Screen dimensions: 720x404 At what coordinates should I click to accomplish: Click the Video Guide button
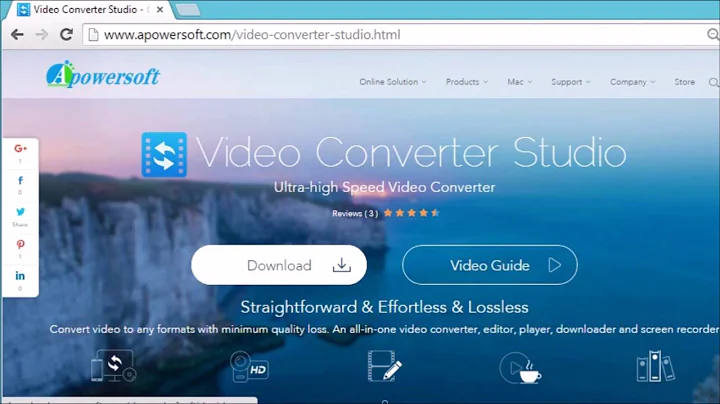coord(489,265)
